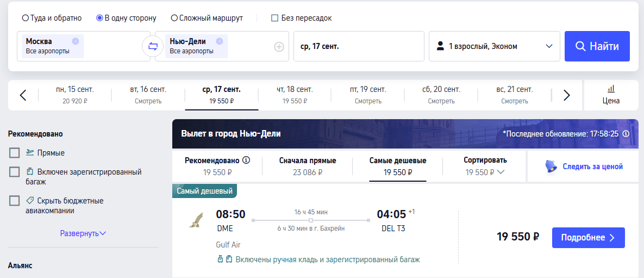
Task: Add another destination with plus icon
Action: point(279,47)
